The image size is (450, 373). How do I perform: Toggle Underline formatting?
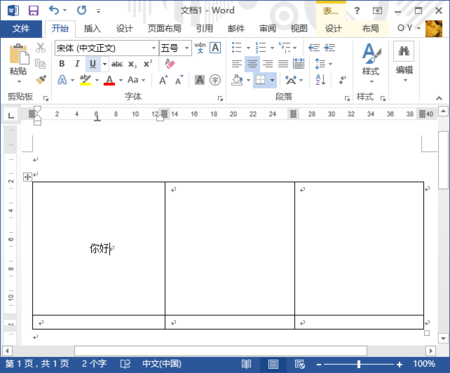[x=93, y=64]
